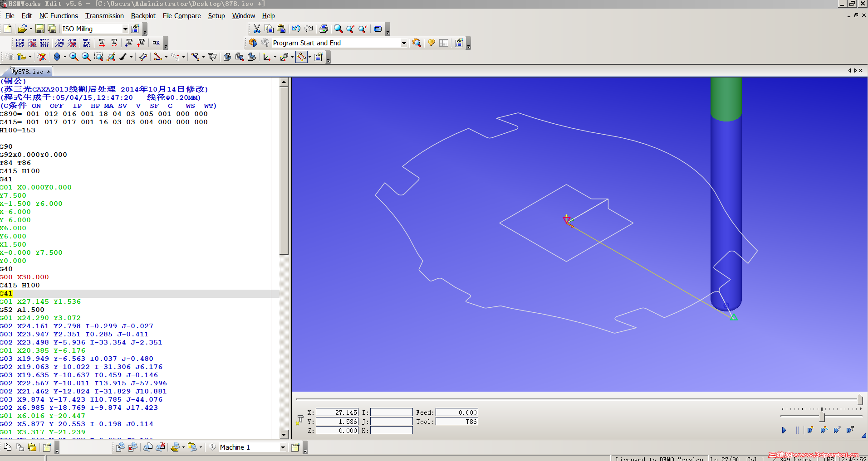Viewport: 868px width, 461px height.
Task: Open the ISO Milling file type dropdown
Action: 125,29
